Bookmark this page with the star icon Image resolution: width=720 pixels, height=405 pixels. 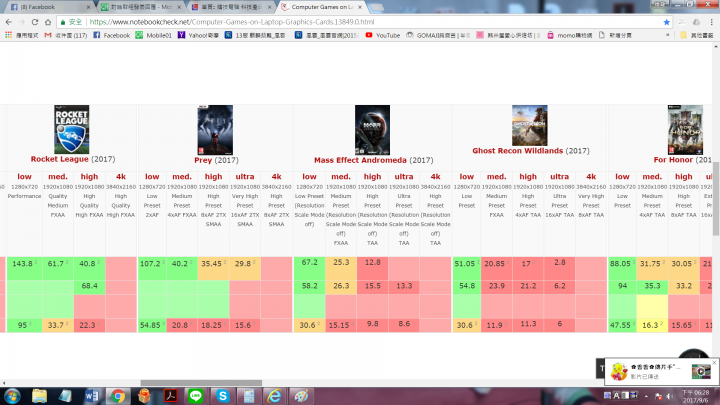tap(666, 22)
